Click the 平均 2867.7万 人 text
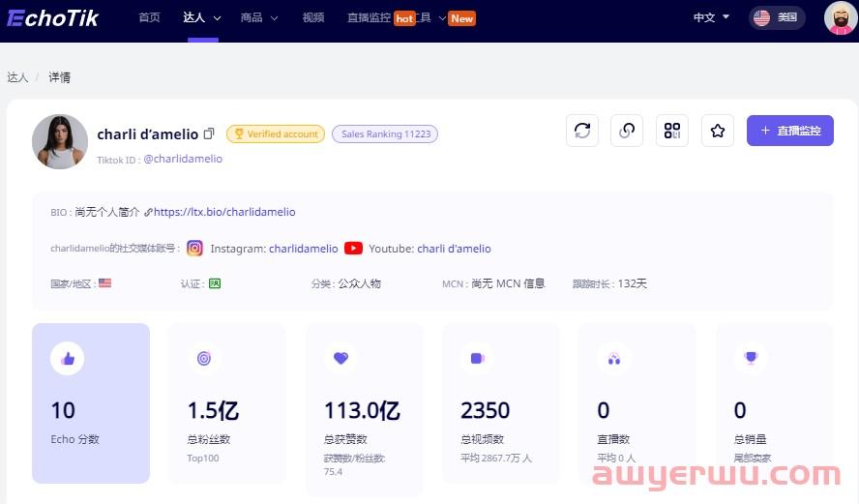The width and height of the screenshot is (859, 504). point(496,458)
